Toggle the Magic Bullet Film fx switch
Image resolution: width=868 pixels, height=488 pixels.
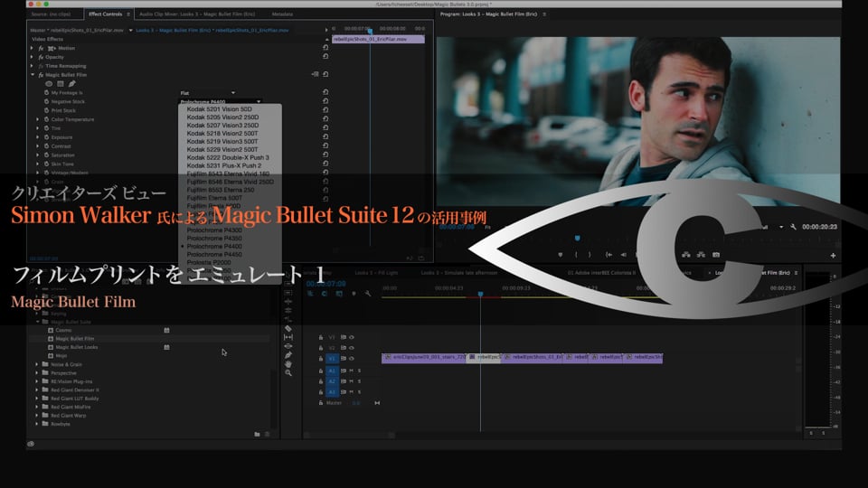click(x=41, y=75)
